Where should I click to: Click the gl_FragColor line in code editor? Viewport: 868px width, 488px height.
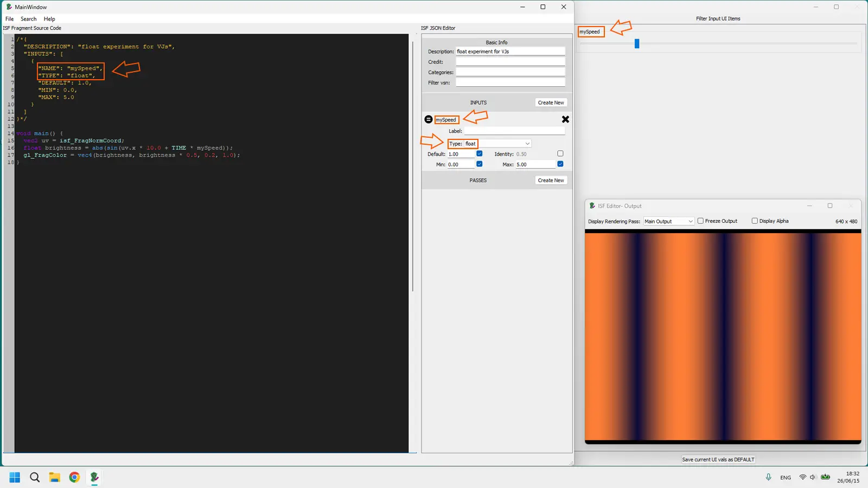pos(131,155)
